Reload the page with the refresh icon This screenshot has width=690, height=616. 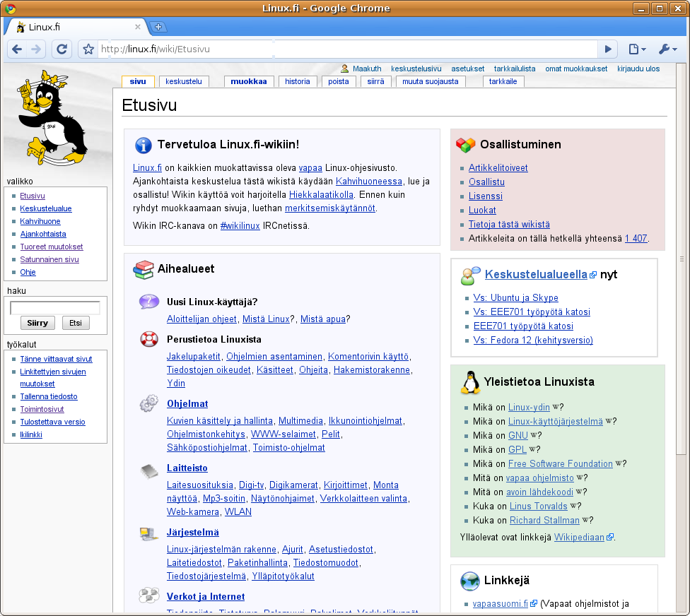coord(62,49)
